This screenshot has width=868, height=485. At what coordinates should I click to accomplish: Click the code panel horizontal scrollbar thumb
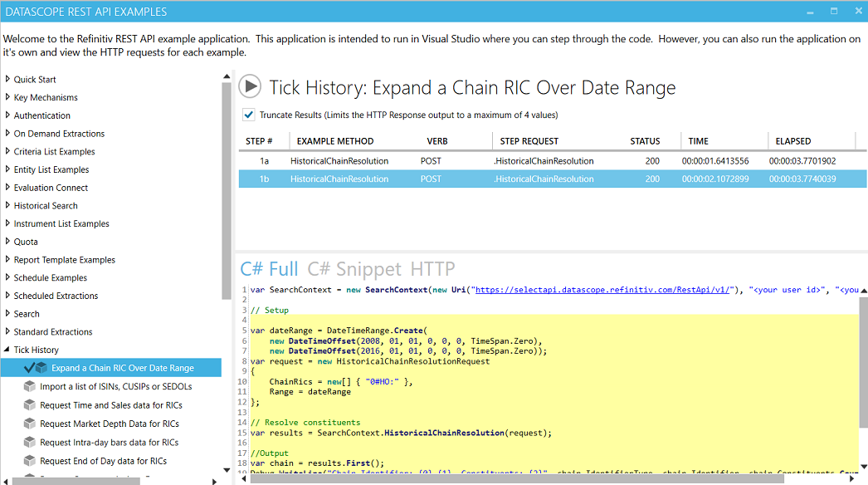coord(516,479)
